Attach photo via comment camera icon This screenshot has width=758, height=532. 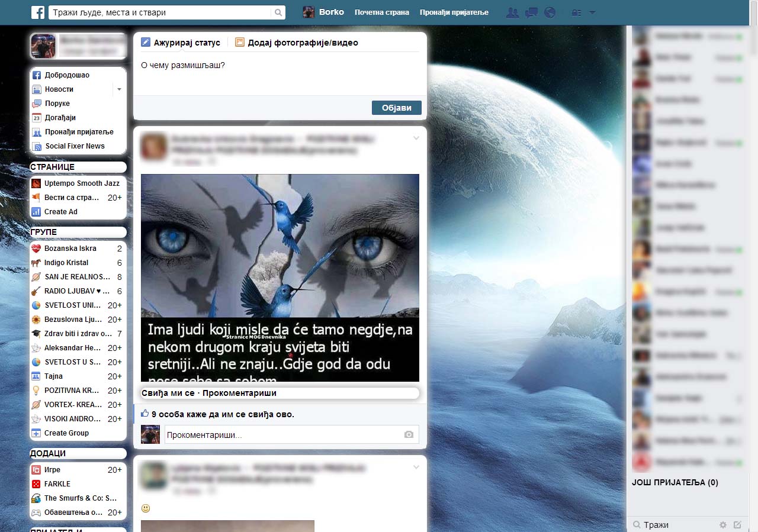[409, 434]
